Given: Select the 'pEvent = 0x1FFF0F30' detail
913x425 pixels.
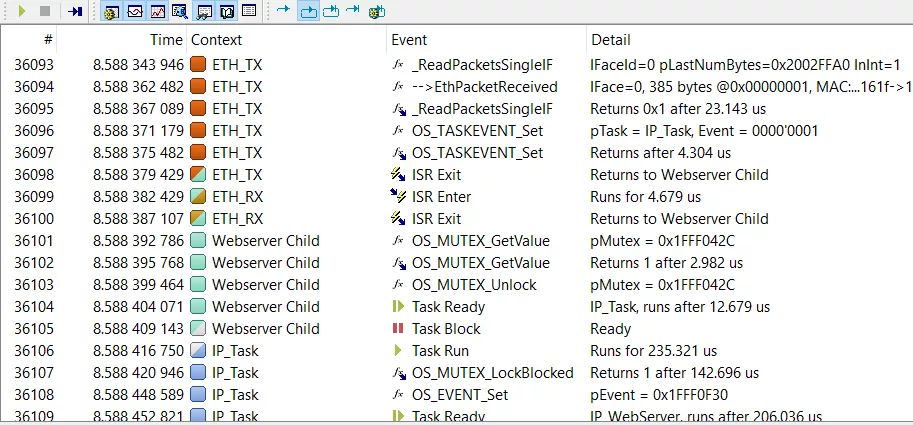Looking at the screenshot, I should click(x=659, y=395).
